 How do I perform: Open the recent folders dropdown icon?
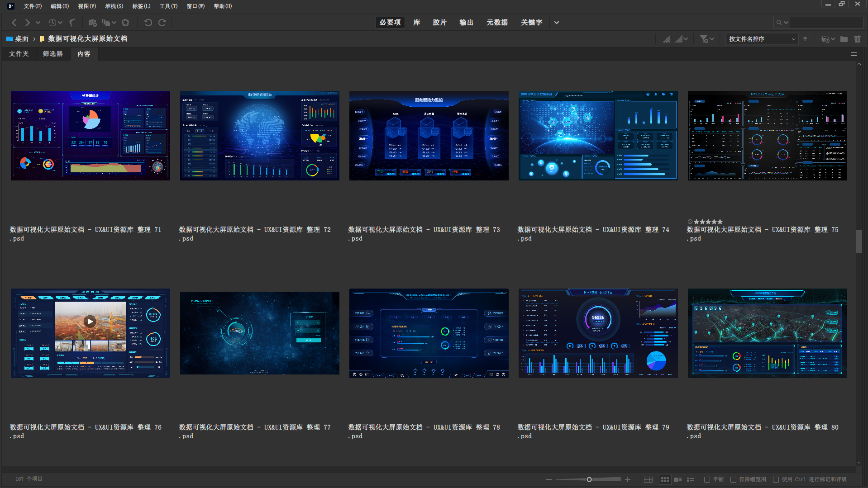(x=828, y=39)
